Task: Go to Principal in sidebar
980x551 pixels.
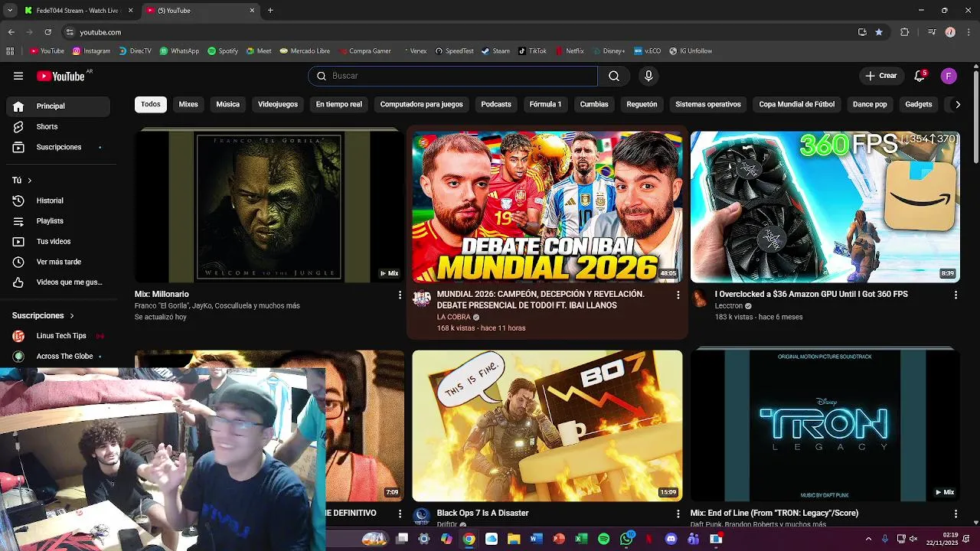Action: 59,106
